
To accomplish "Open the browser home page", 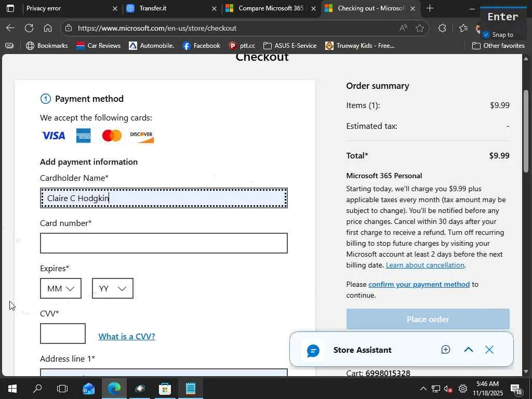I will 48,28.
